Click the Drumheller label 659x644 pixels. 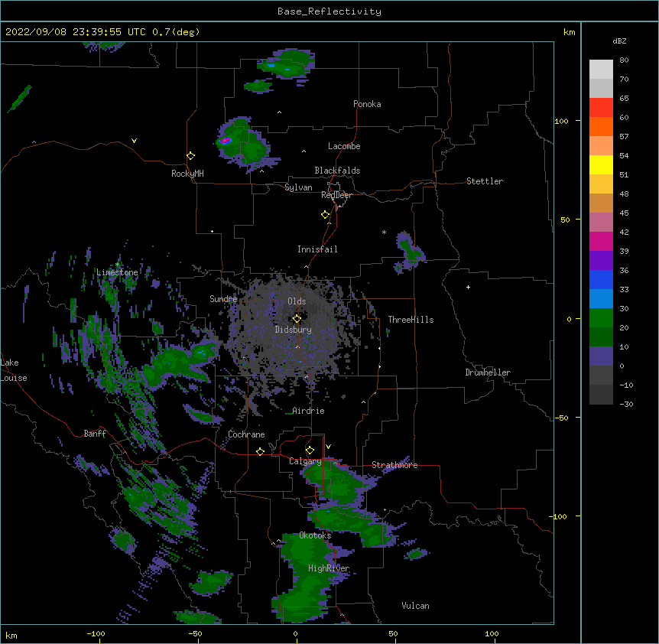coord(488,372)
